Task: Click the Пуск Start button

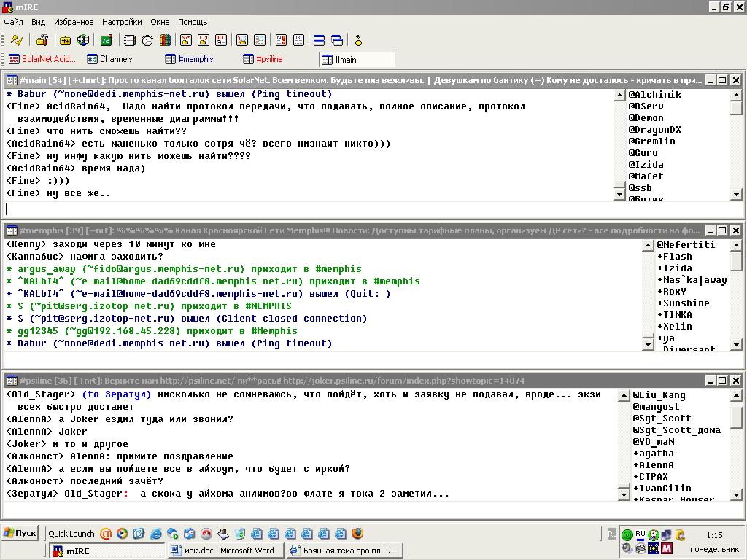Action: (20, 533)
